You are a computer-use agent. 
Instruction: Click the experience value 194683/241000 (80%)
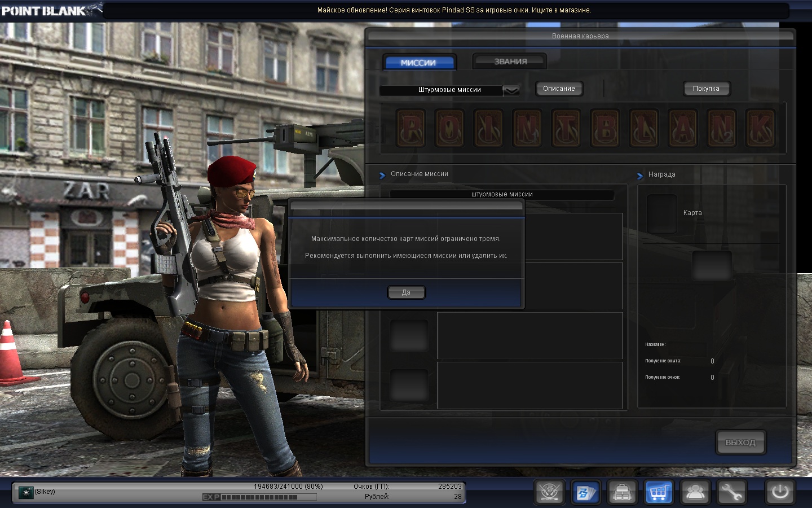tap(288, 486)
